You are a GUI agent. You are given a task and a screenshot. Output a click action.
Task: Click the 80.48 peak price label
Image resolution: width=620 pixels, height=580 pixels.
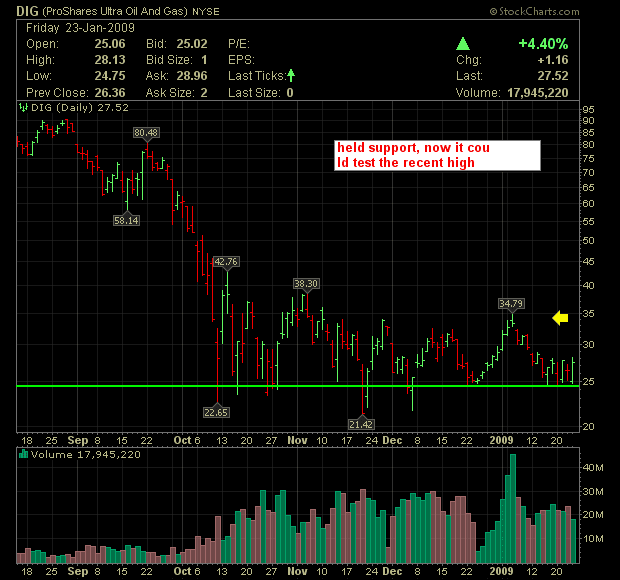pos(146,132)
